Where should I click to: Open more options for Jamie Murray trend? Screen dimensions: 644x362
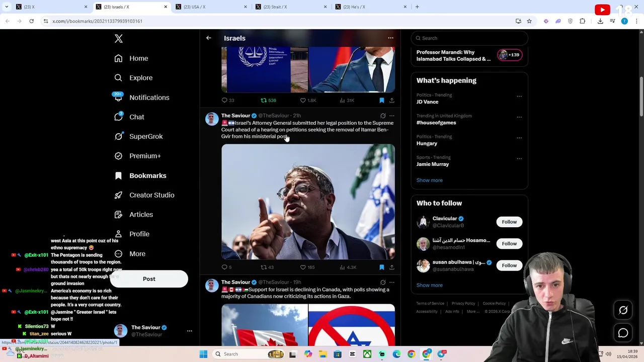click(x=519, y=159)
